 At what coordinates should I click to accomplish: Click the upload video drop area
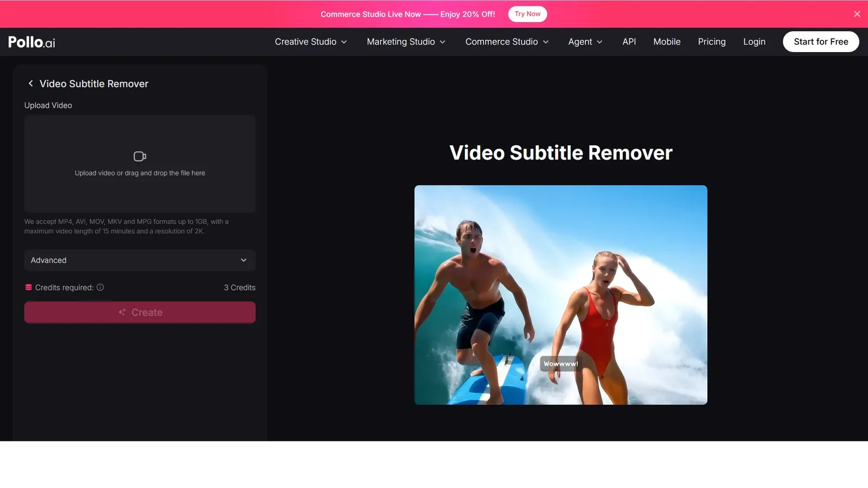140,164
